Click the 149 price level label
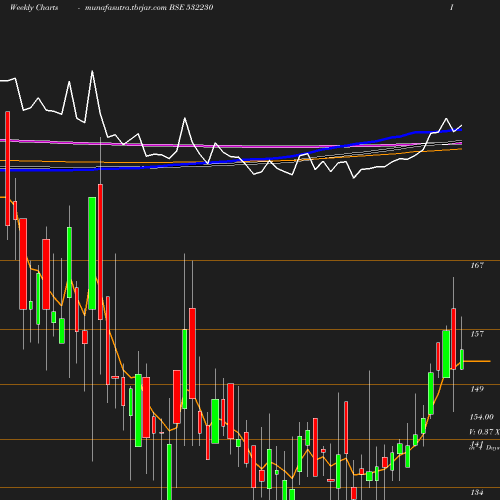 pyautogui.click(x=477, y=389)
